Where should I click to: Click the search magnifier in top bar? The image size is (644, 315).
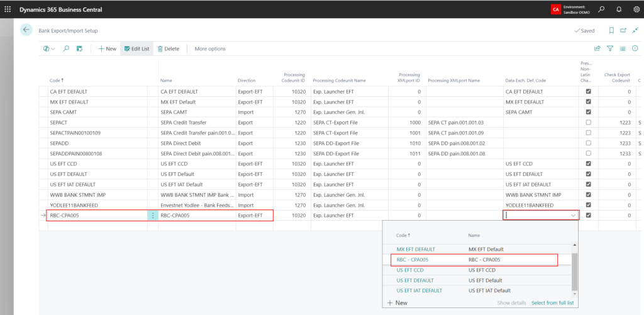pos(601,9)
